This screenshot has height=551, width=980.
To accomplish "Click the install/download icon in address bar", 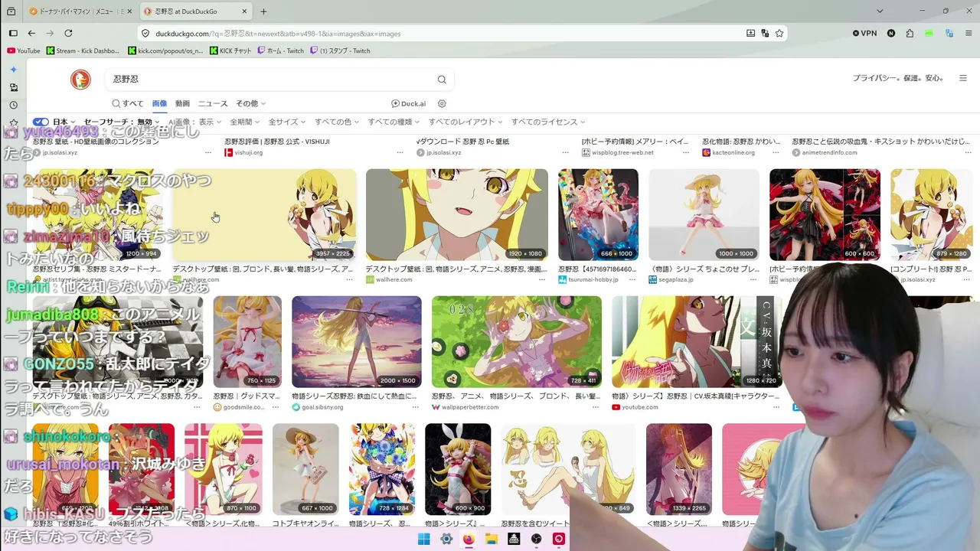I will coord(751,34).
